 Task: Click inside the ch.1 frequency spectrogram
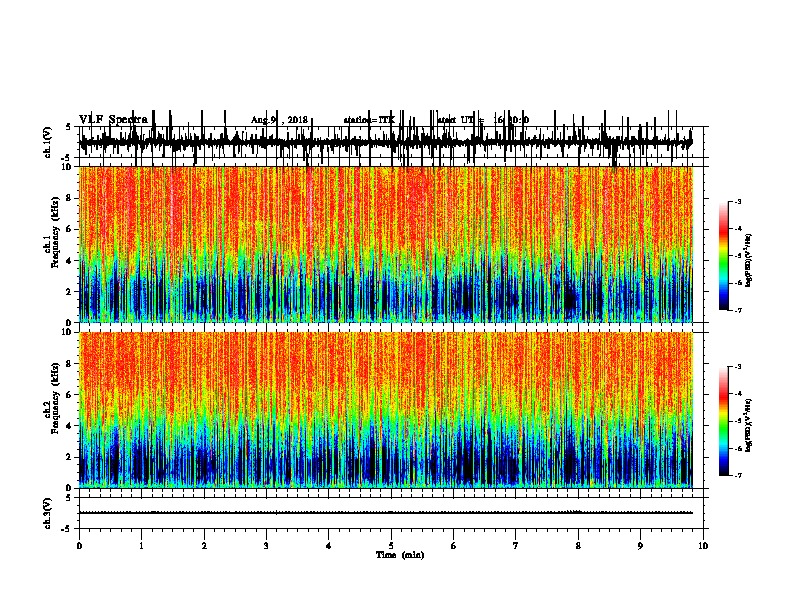[x=385, y=244]
